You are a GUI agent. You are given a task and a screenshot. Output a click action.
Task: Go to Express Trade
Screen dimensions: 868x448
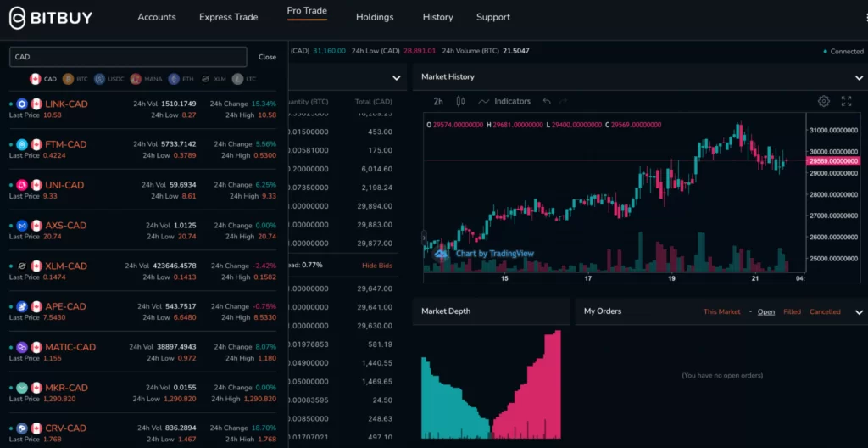(229, 17)
